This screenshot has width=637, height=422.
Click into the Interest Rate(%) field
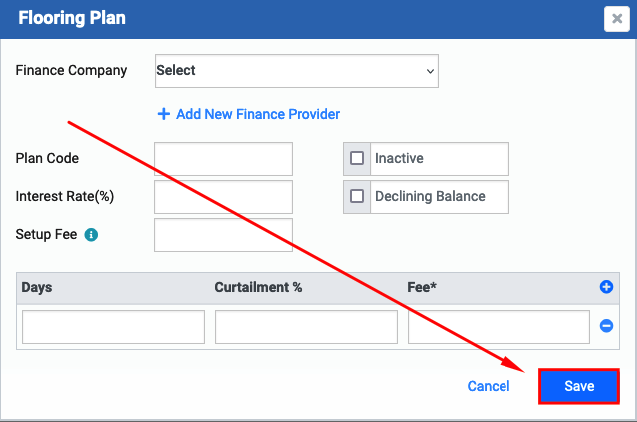(x=223, y=197)
